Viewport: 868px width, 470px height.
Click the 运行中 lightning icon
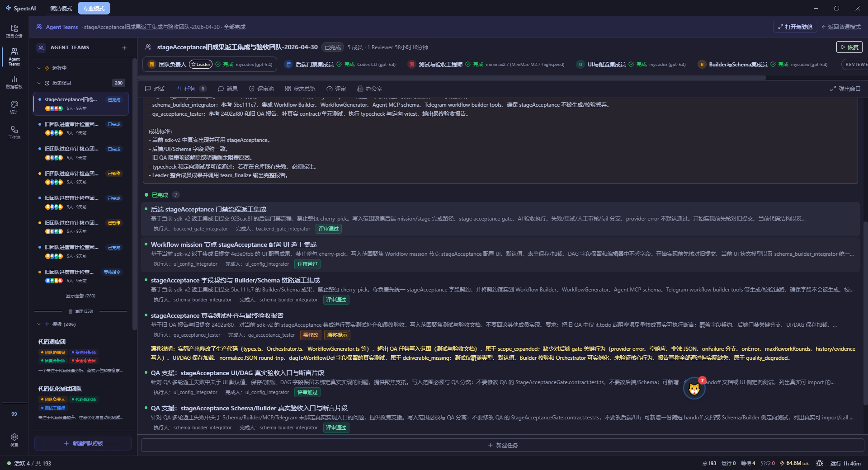tap(47, 68)
